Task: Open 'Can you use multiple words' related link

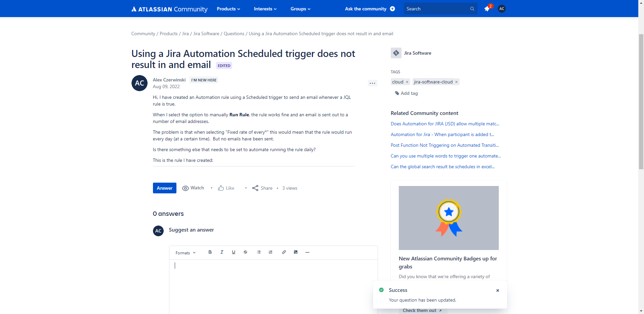Action: [x=446, y=156]
